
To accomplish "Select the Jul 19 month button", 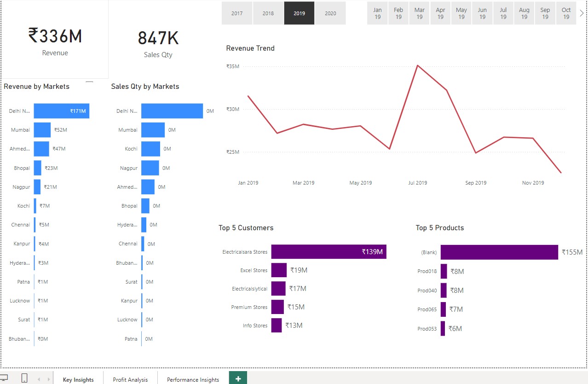I will point(503,13).
